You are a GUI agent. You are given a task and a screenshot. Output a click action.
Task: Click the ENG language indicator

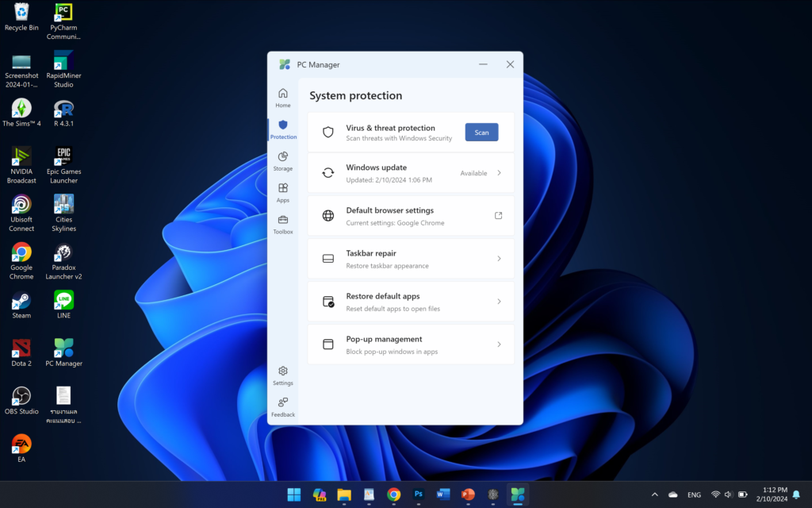(x=694, y=495)
